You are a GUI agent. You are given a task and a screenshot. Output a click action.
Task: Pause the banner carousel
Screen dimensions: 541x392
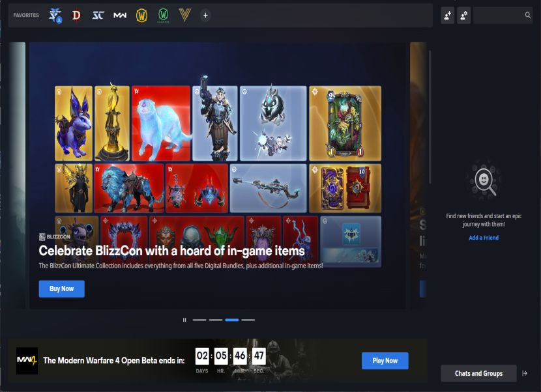click(x=184, y=320)
